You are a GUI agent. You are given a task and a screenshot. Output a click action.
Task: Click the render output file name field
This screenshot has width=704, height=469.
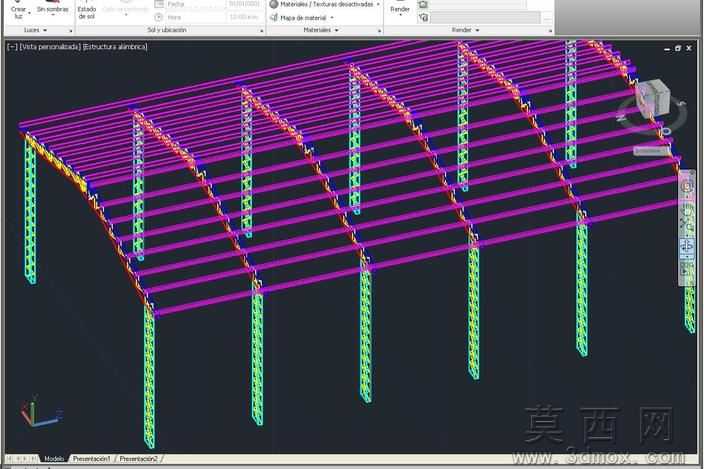pos(485,18)
